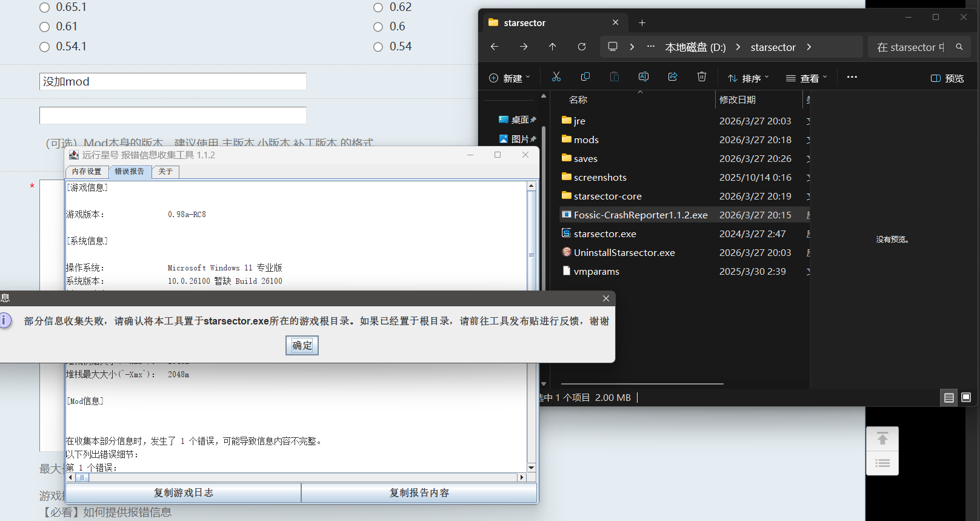The height and width of the screenshot is (521, 980).
Task: Open the 【必看】如何提供报错信息 link
Action: (105, 513)
